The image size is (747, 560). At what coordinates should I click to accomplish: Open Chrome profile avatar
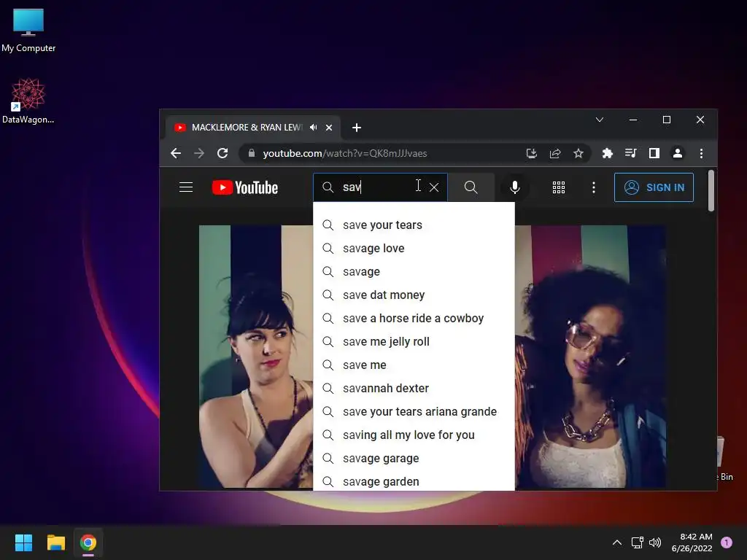tap(678, 153)
